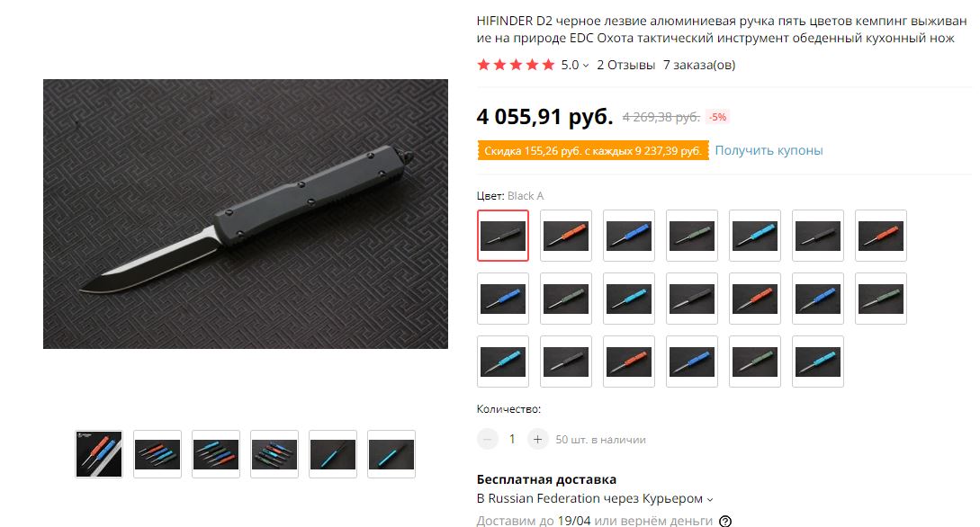Viewport: 980px width, 527px height.
Task: Open the 2 Отзывы reviews link
Action: pos(625,65)
